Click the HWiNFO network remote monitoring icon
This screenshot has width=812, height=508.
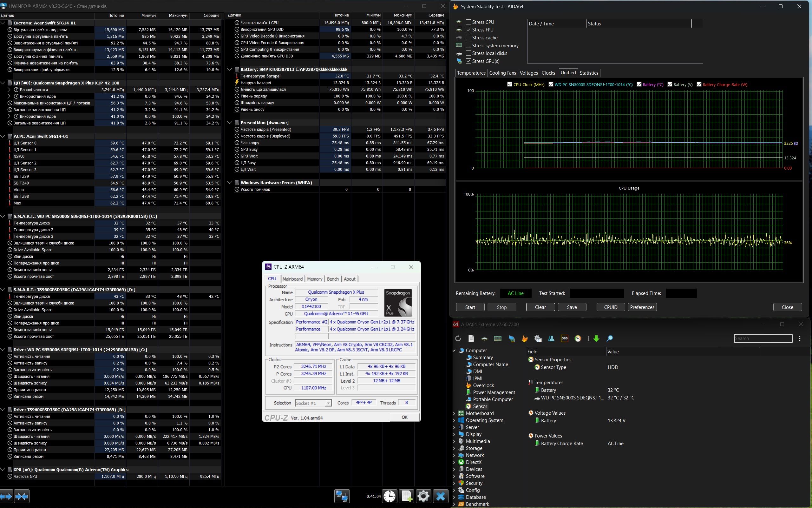click(342, 496)
